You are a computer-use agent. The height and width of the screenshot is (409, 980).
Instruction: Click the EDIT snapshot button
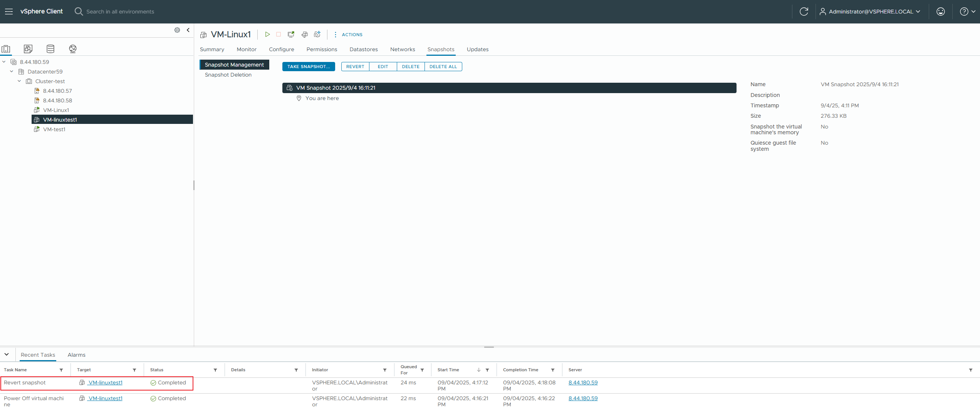[383, 67]
